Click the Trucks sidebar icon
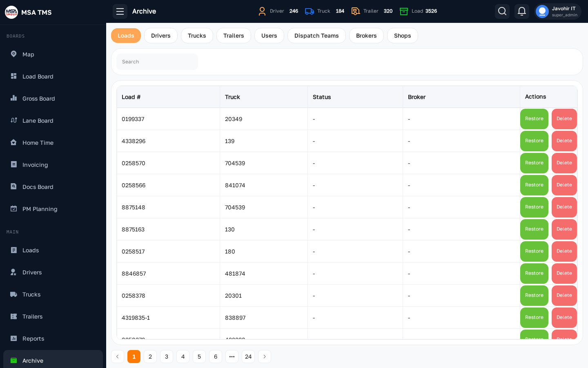The width and height of the screenshot is (588, 368). click(13, 294)
